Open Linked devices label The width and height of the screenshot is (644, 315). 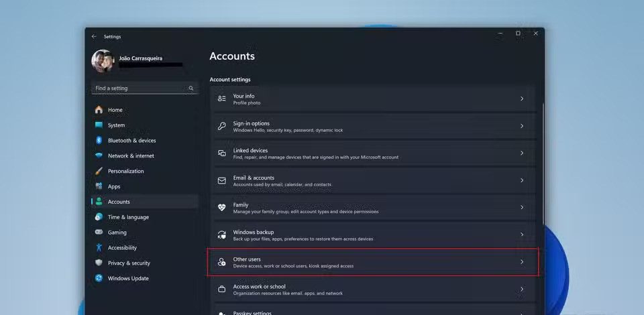click(250, 151)
